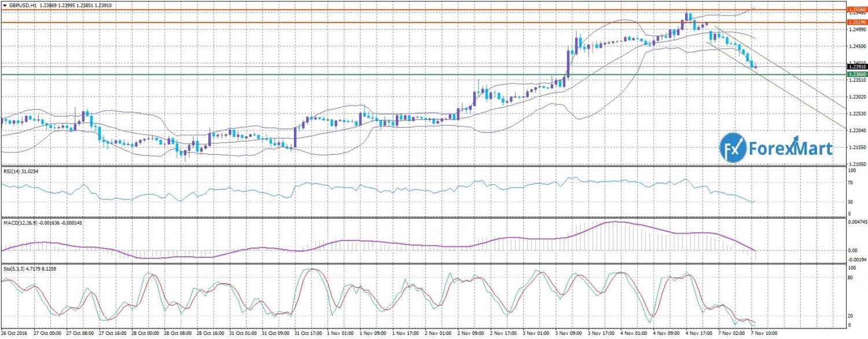Select the orange 1.25560 price label
The width and height of the screenshot is (868, 339).
pyautogui.click(x=856, y=10)
